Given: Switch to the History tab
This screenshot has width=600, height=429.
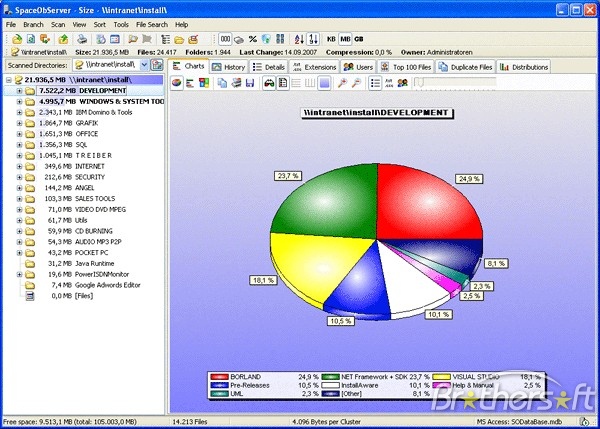Looking at the screenshot, I should coord(228,67).
